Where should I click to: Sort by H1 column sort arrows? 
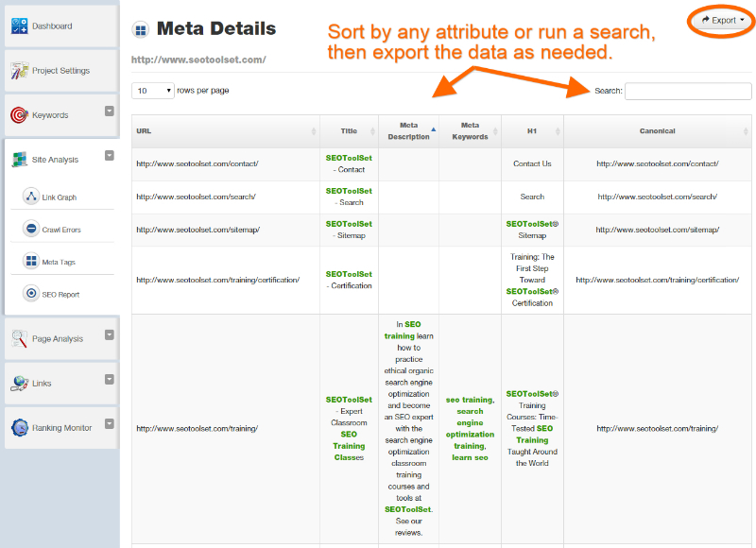click(x=558, y=131)
